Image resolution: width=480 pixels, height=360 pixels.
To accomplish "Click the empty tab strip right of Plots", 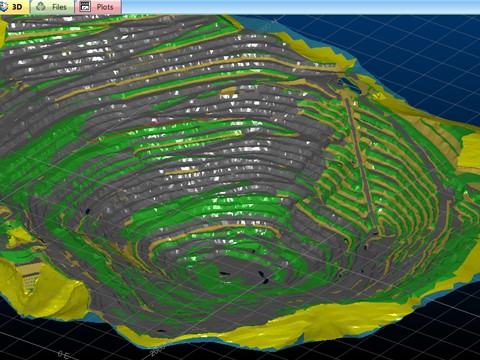I will coord(300,7).
